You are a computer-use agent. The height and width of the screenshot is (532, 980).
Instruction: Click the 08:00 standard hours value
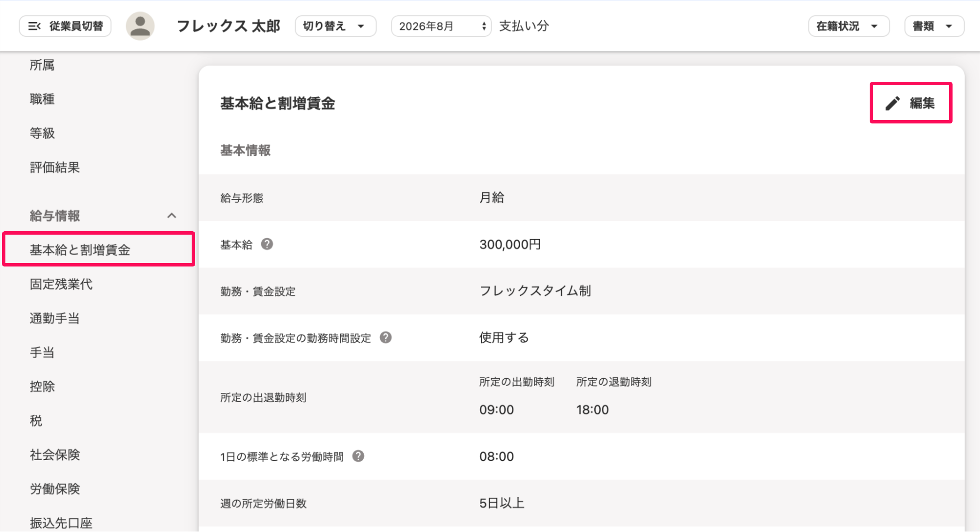497,457
